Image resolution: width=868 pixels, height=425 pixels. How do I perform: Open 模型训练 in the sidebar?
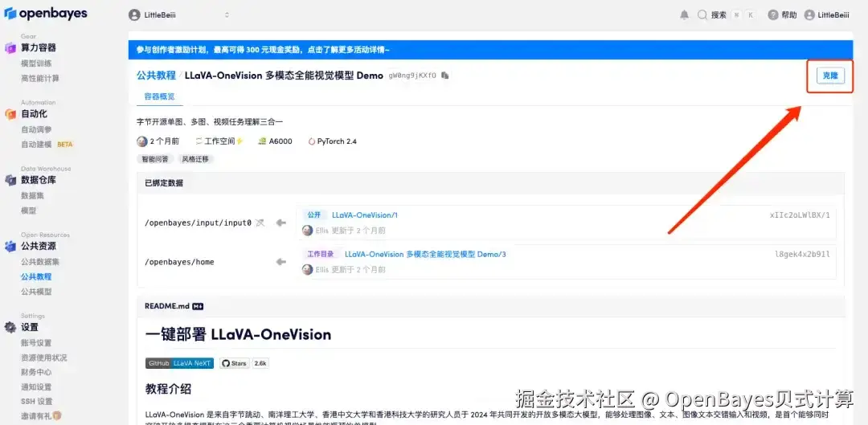pyautogui.click(x=36, y=63)
